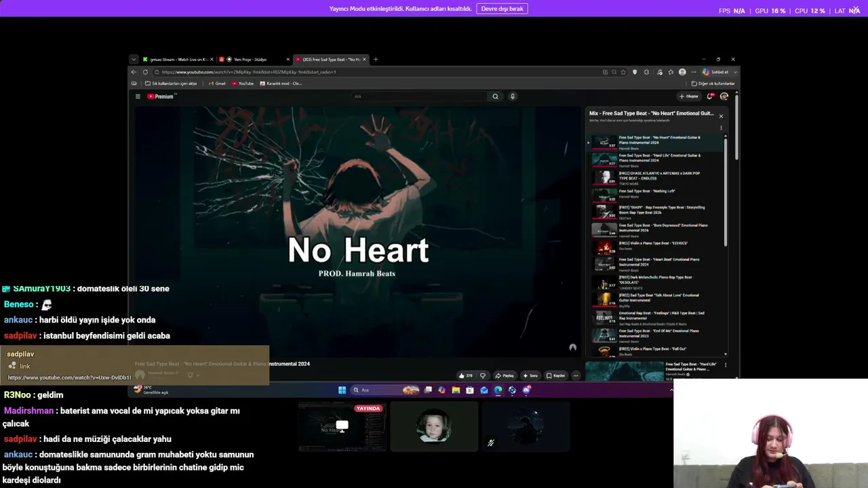The height and width of the screenshot is (488, 868).
Task: Open the Gmail bookmark
Action: coord(217,83)
